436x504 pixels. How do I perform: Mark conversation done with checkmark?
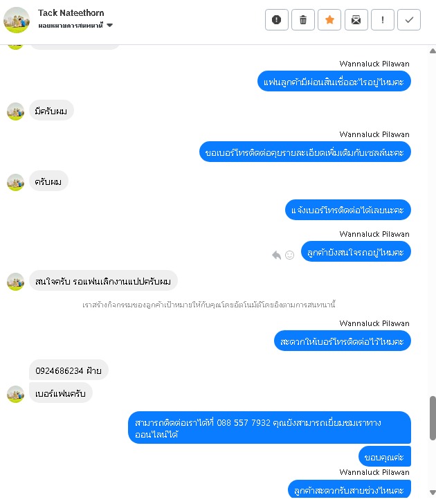[409, 20]
